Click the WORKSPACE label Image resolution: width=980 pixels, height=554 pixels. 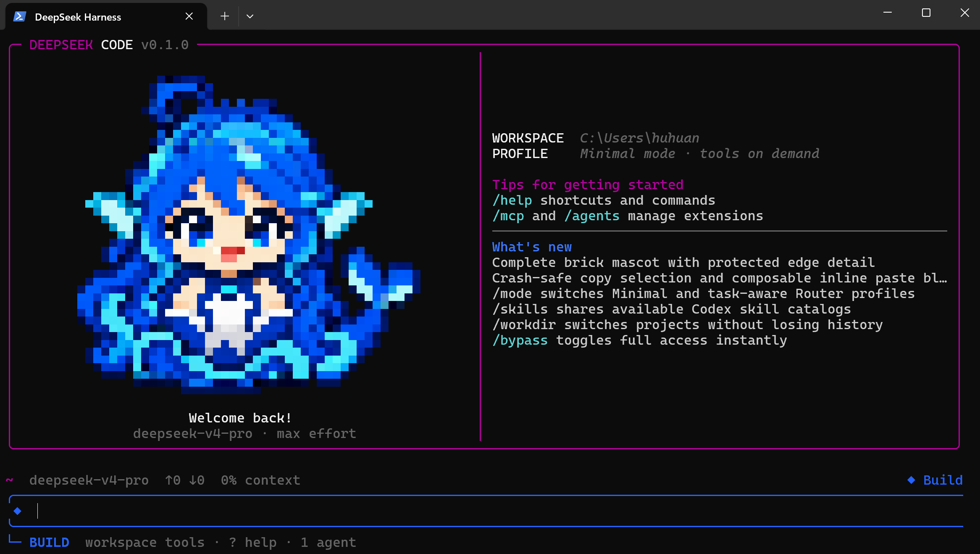click(x=528, y=138)
